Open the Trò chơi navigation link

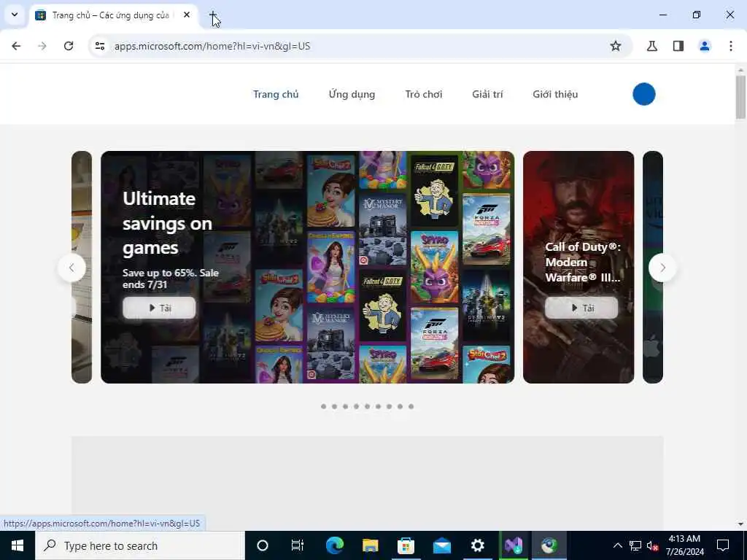click(x=424, y=94)
